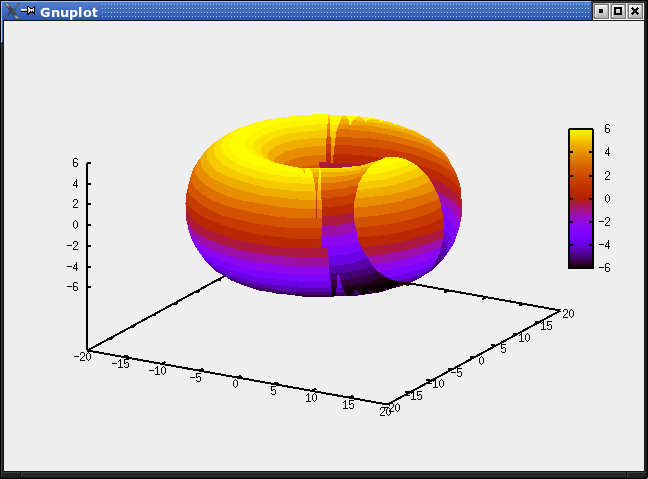Click the color bar's top label 6

pos(607,130)
